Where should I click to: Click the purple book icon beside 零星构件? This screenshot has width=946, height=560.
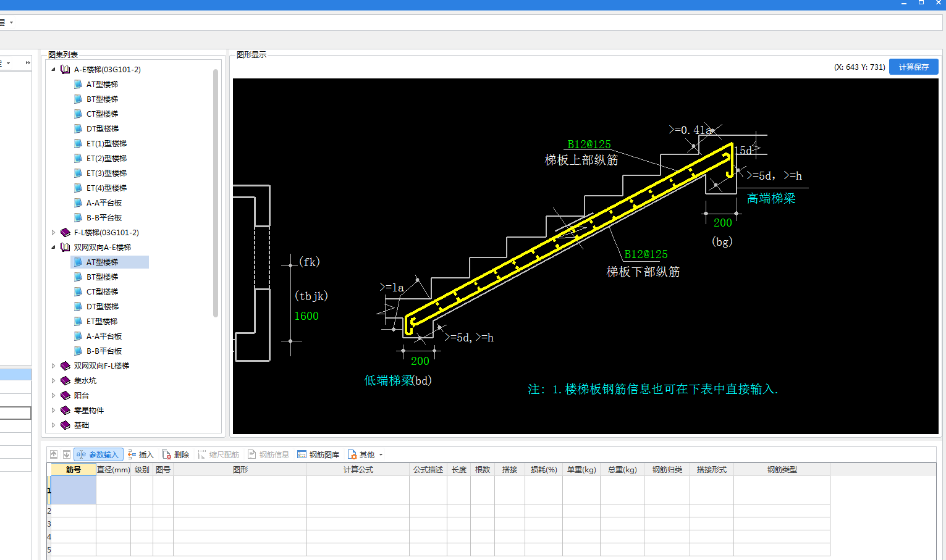tap(65, 411)
